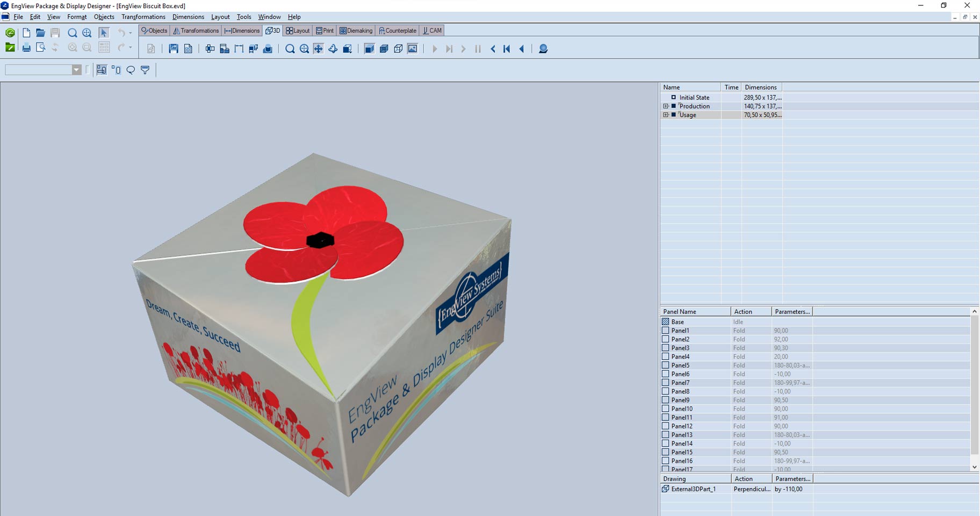Check the Panel16 checkbox
The height and width of the screenshot is (516, 980).
pyautogui.click(x=665, y=461)
